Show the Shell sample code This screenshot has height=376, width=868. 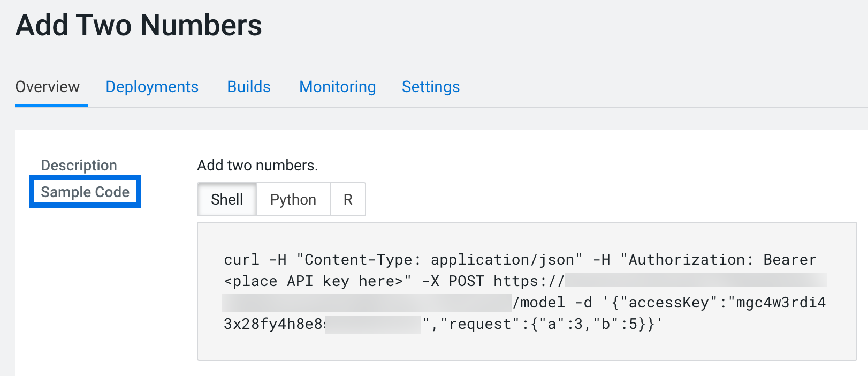pos(227,199)
